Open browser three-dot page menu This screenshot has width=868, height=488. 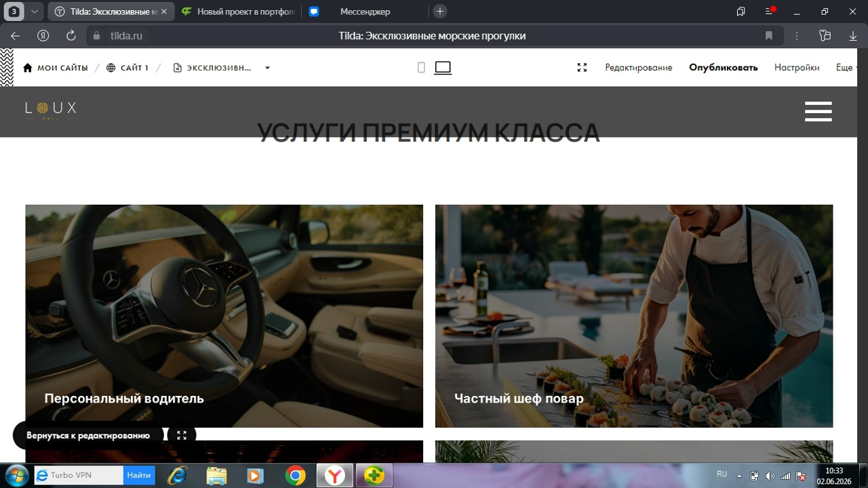[x=797, y=36]
